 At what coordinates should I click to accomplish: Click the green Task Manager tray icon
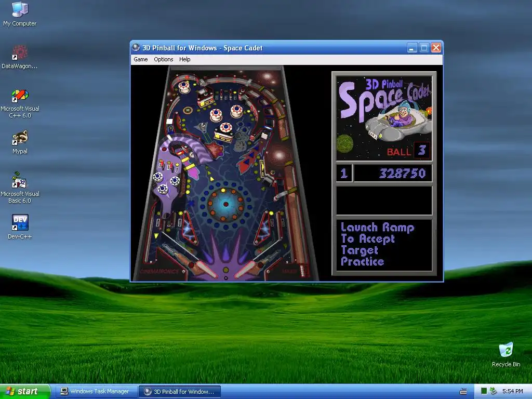pos(484,391)
